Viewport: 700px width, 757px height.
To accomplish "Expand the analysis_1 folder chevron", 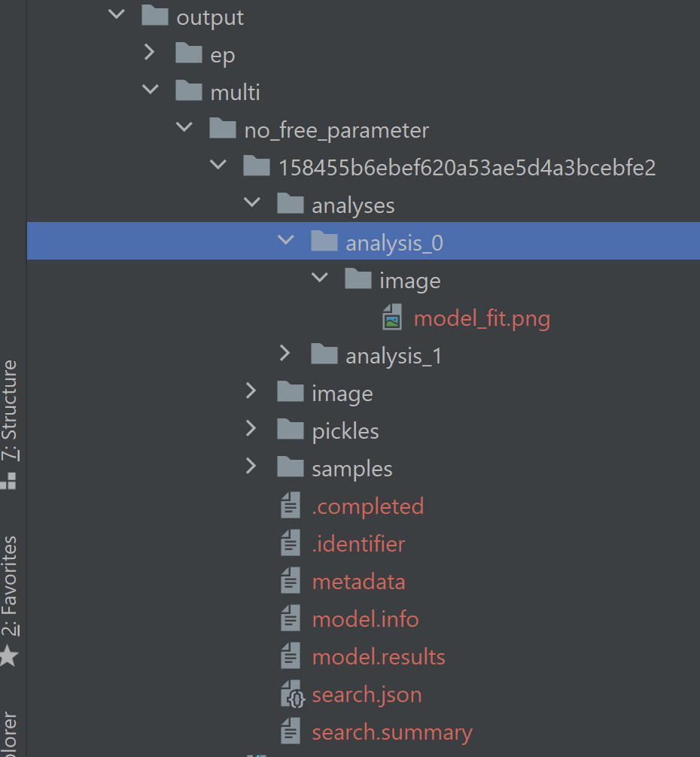I will coord(285,354).
